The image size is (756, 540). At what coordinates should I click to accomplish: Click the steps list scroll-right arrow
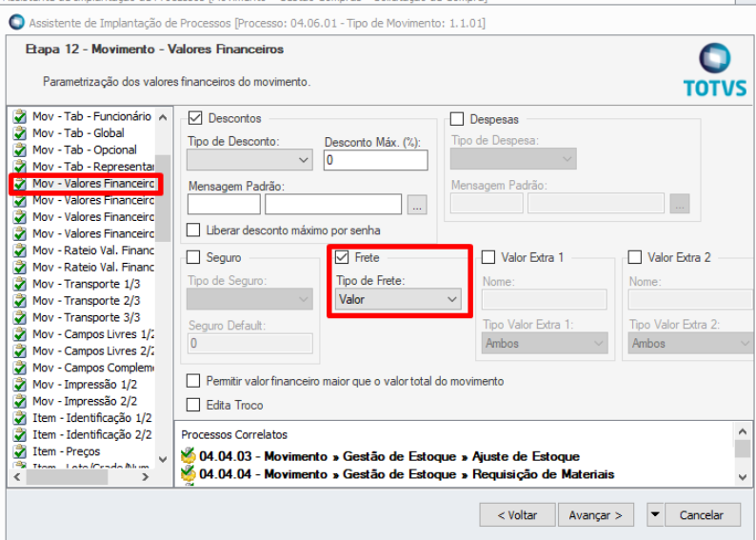[145, 477]
